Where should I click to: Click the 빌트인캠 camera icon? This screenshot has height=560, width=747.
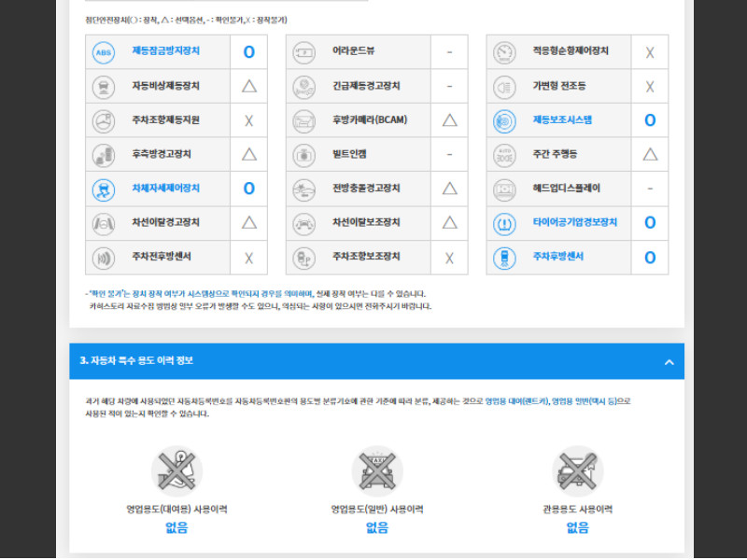tap(304, 155)
